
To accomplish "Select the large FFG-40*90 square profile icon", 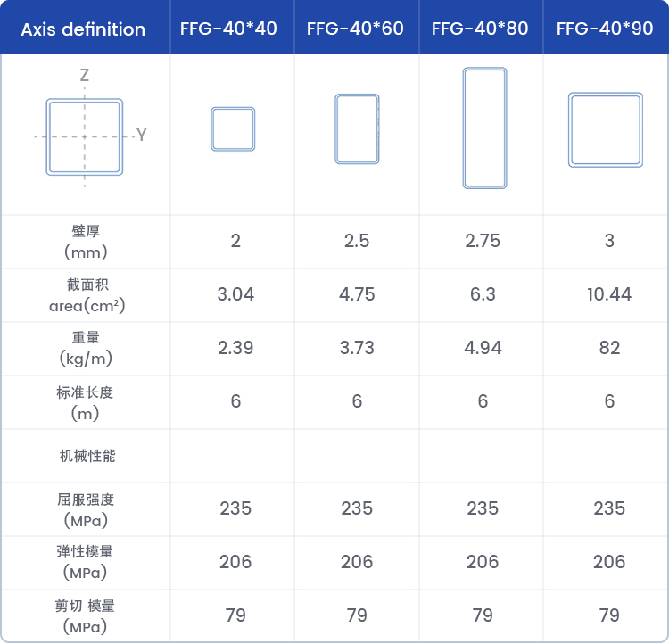I will (606, 129).
